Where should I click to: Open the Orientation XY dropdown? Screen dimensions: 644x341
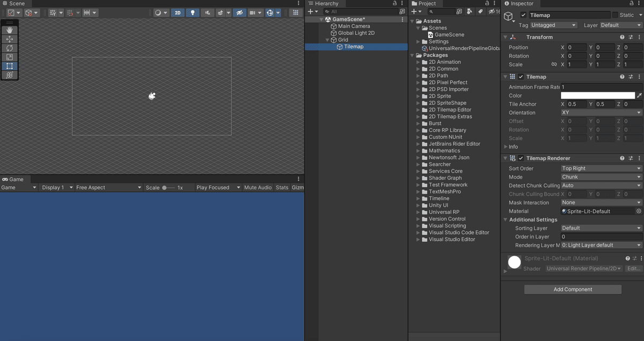click(x=601, y=113)
